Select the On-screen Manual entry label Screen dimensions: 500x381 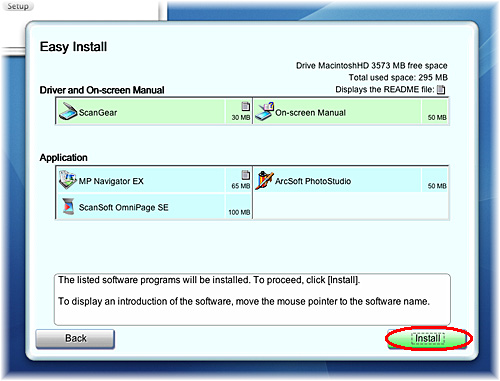click(x=310, y=113)
